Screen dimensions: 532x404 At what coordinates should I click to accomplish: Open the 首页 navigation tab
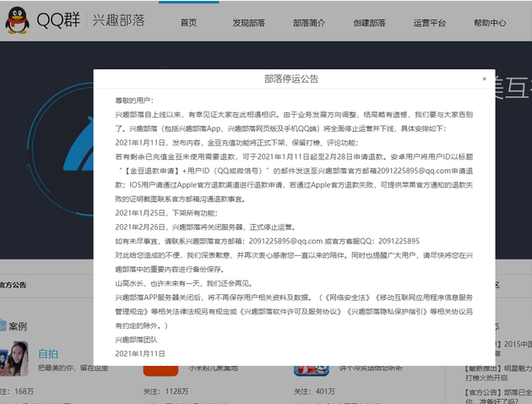(x=188, y=23)
